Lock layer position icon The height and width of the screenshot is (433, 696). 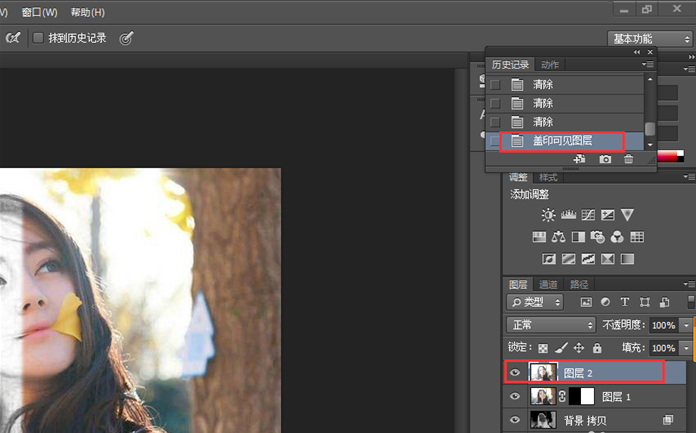coord(579,348)
